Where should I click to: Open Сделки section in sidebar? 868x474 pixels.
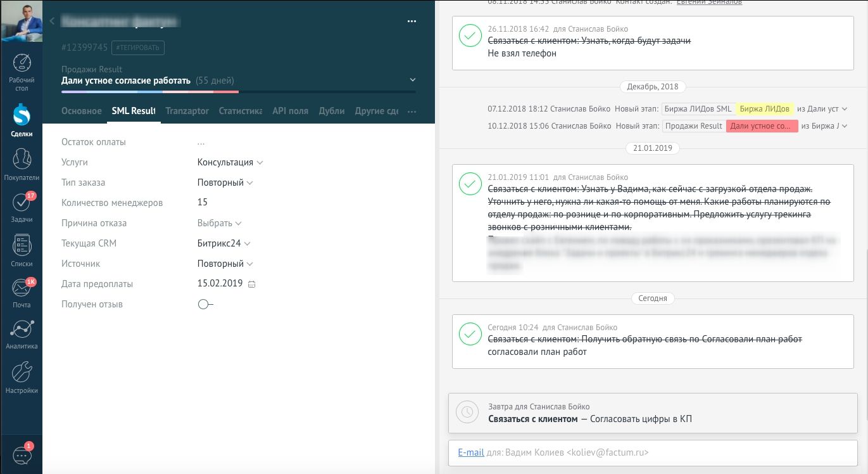[x=22, y=120]
